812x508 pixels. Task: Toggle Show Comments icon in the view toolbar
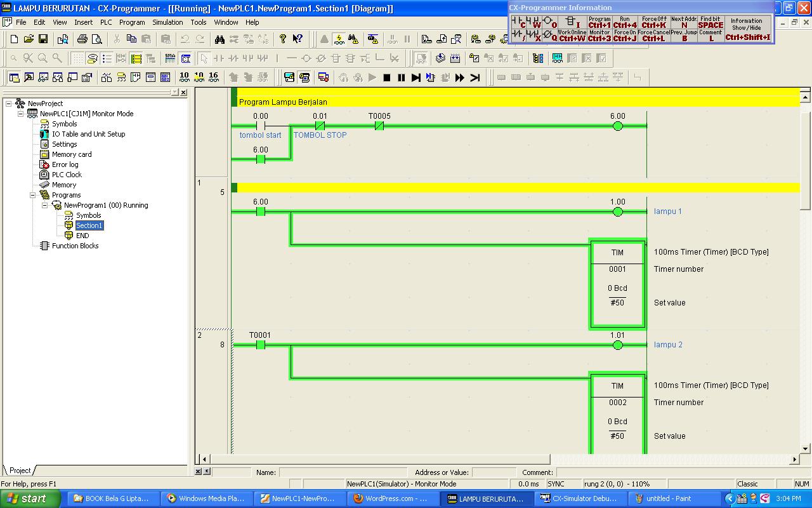tap(92, 58)
